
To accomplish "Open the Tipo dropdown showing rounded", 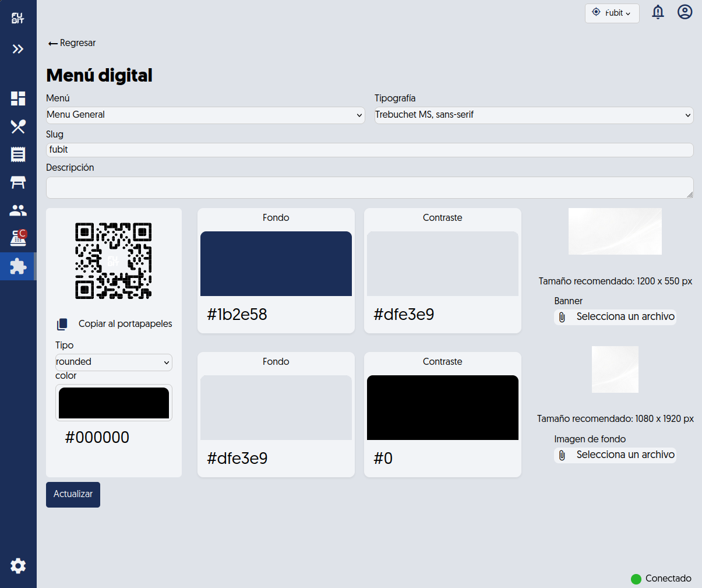I will [114, 362].
